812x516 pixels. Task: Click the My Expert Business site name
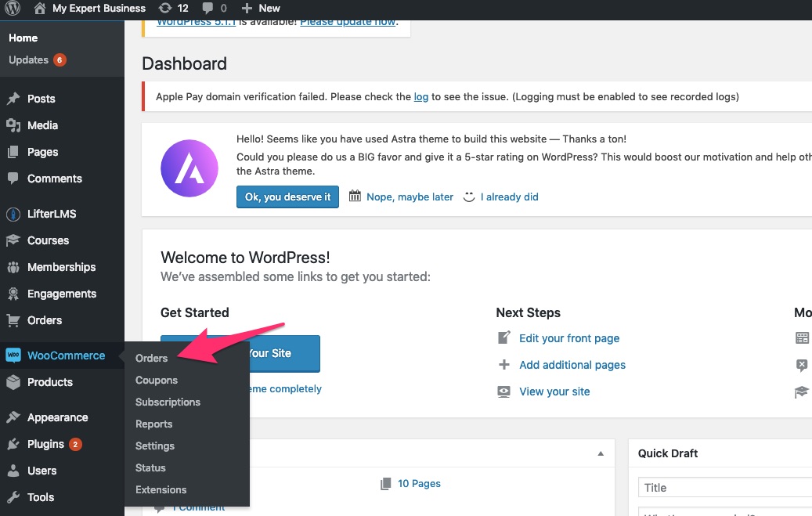click(99, 9)
